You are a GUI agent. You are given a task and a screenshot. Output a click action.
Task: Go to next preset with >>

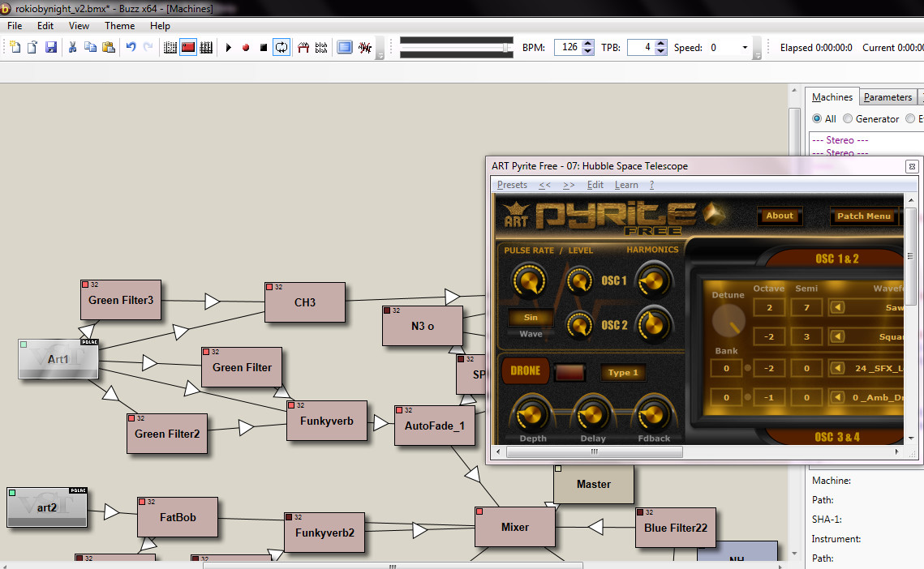(x=569, y=185)
